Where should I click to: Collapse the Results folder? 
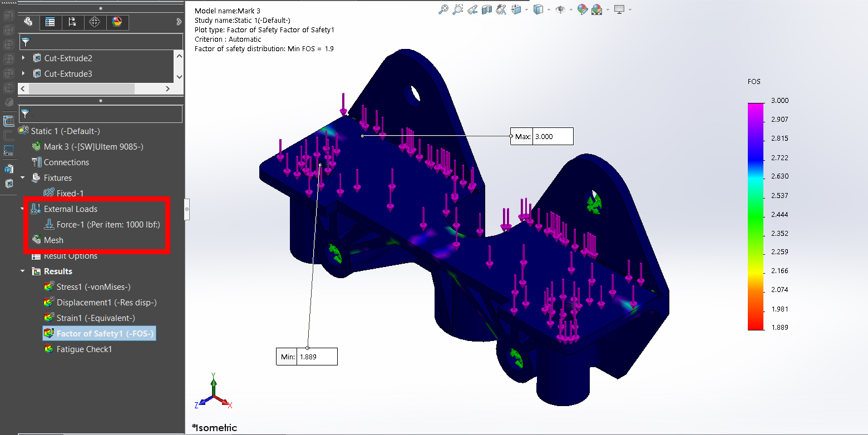(x=23, y=271)
